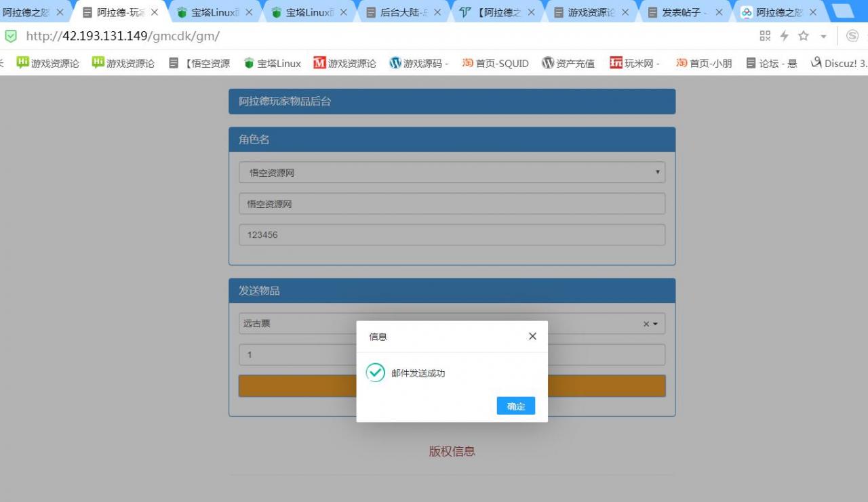Click the 确定 button in the message dialog
Screen dimensions: 868x502
point(515,406)
